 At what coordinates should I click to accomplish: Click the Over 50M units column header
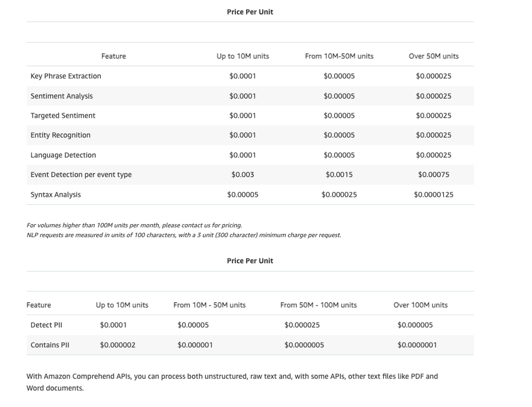pyautogui.click(x=433, y=56)
